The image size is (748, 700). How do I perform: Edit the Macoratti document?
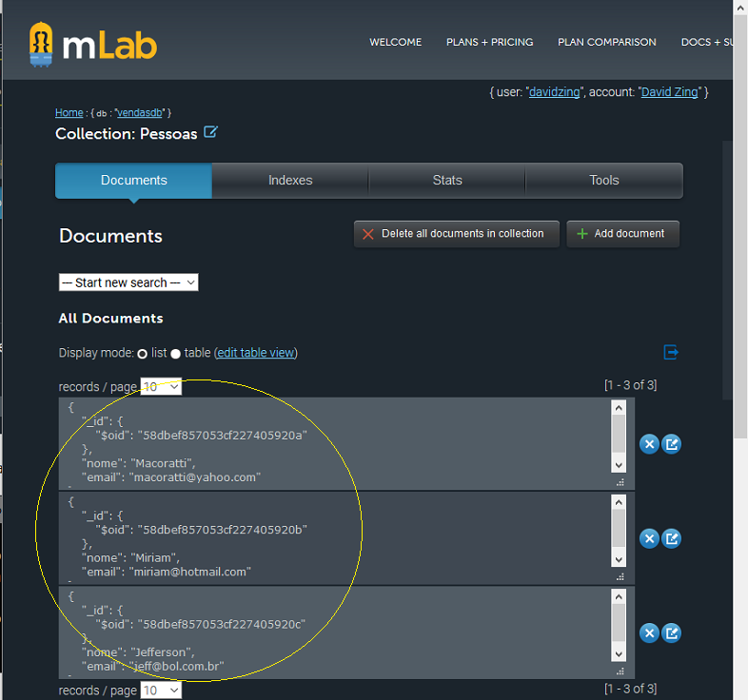671,444
